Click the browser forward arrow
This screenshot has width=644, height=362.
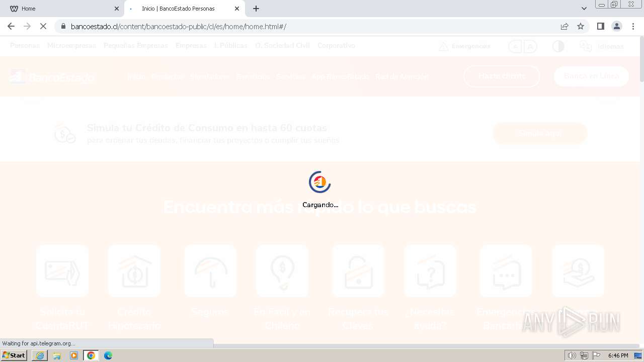point(27,26)
